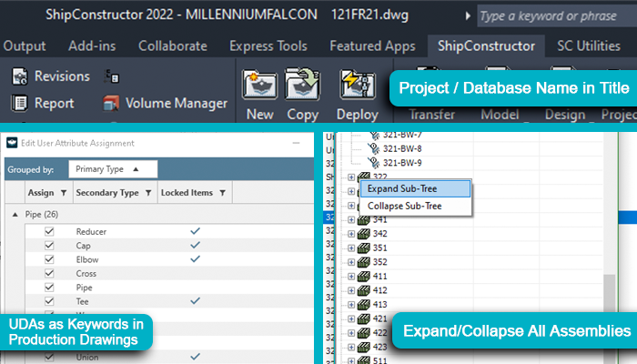This screenshot has height=364, width=637.
Task: Click the New project icon
Action: pyautogui.click(x=260, y=85)
